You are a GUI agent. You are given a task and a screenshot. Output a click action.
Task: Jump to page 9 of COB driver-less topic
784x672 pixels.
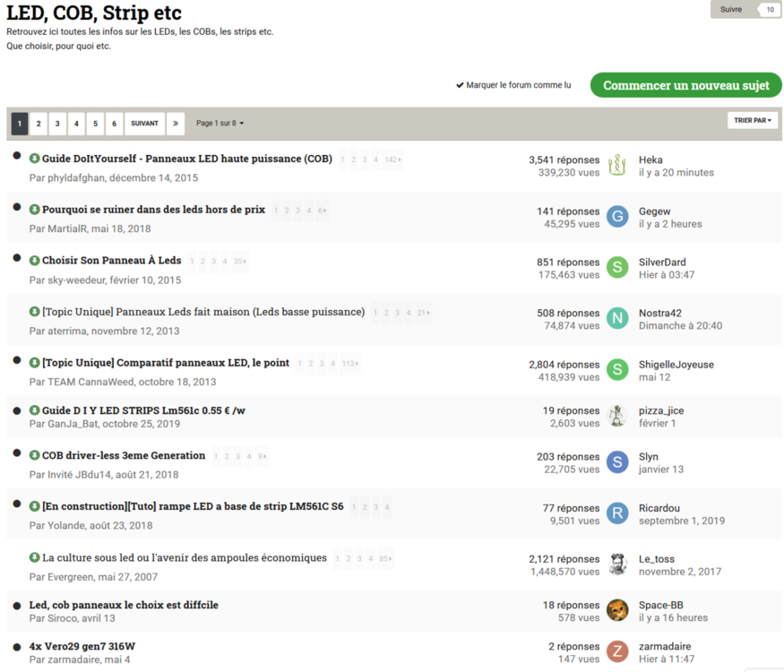262,456
